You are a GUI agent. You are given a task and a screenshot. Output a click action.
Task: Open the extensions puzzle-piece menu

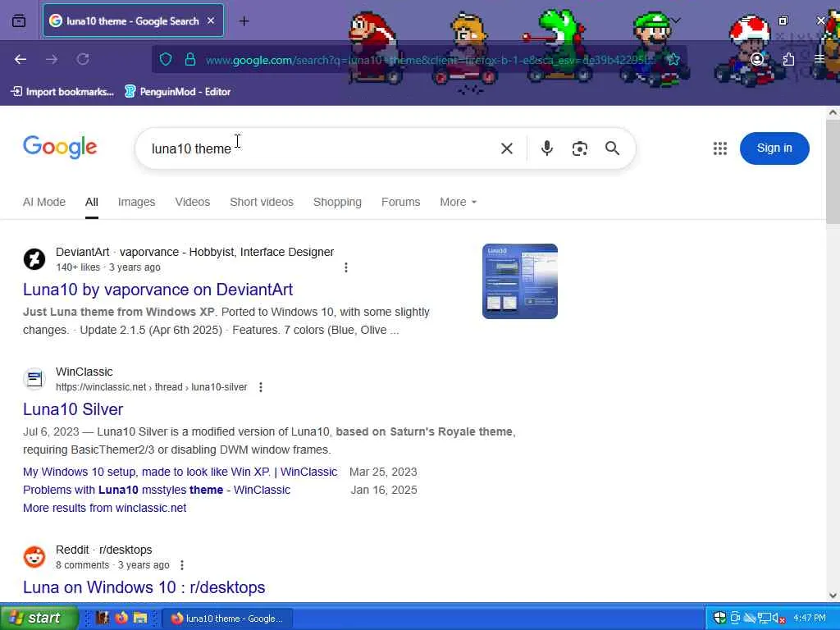click(x=788, y=59)
